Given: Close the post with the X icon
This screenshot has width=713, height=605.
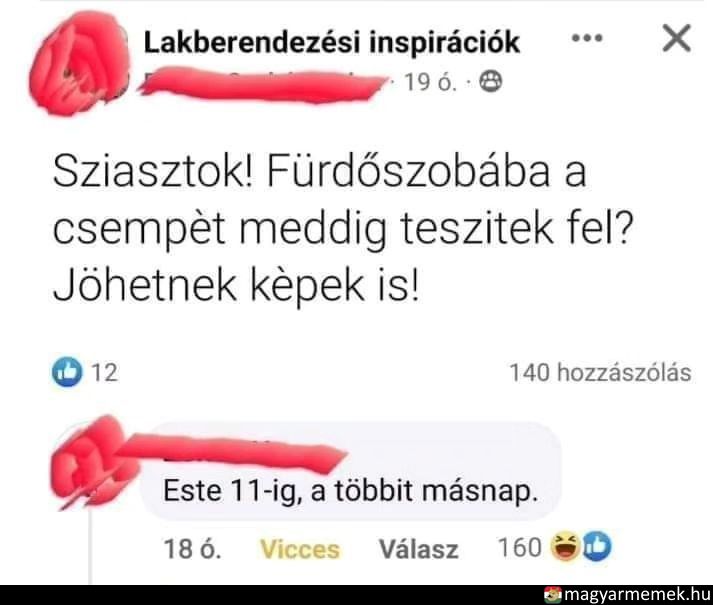Looking at the screenshot, I should (x=677, y=38).
